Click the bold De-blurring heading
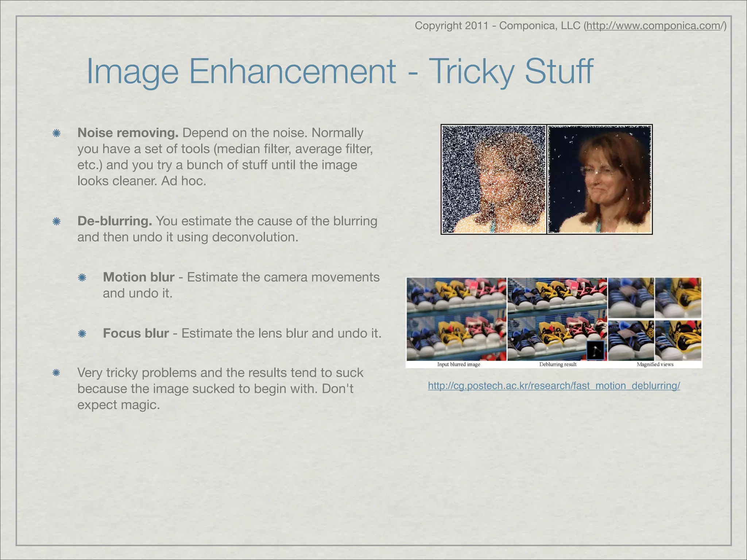The width and height of the screenshot is (747, 560). 115,221
